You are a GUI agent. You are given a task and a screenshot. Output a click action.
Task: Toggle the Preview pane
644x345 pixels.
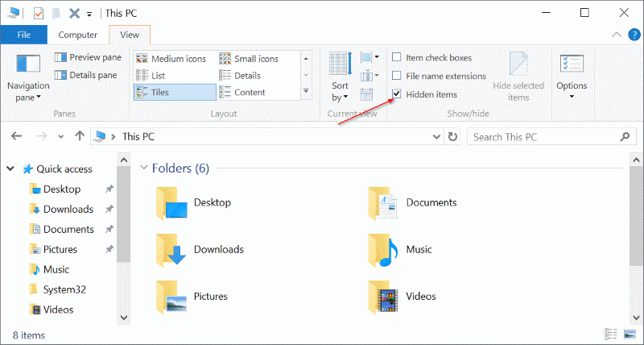click(88, 57)
